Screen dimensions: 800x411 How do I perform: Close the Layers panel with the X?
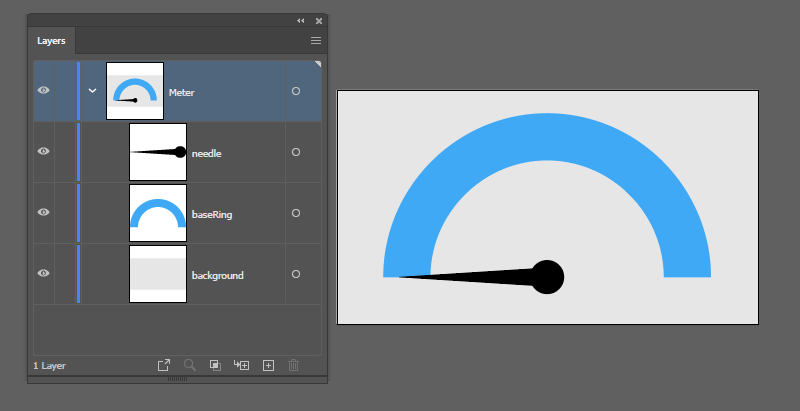[x=319, y=21]
